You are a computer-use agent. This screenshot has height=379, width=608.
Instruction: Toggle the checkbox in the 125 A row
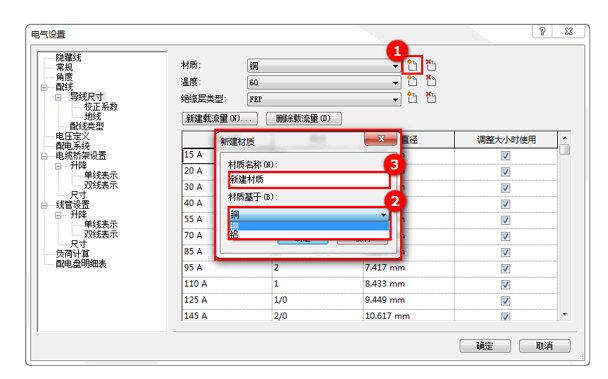[505, 301]
